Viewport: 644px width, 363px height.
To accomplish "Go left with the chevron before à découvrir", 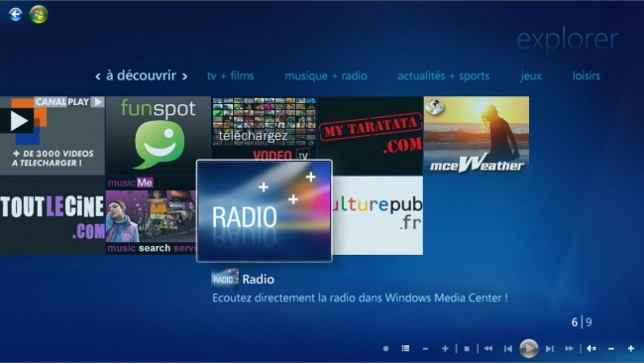I will [98, 76].
